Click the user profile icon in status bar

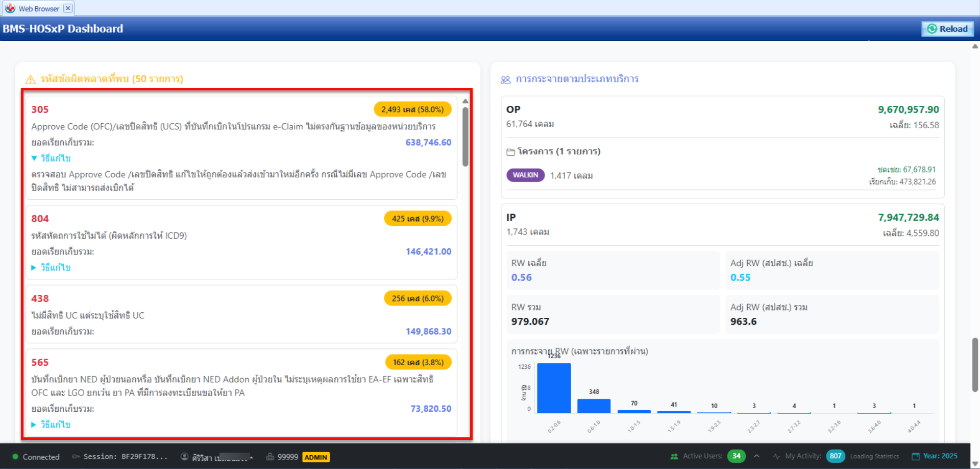coord(185,457)
